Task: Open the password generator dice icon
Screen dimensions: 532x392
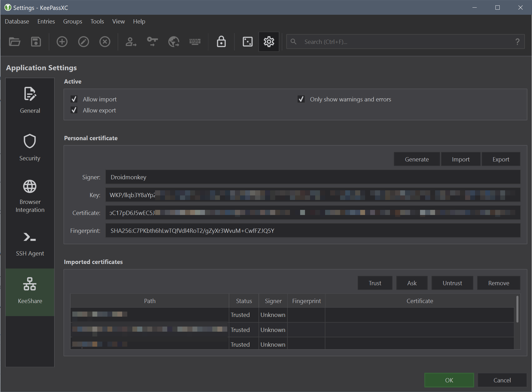Action: pos(247,42)
